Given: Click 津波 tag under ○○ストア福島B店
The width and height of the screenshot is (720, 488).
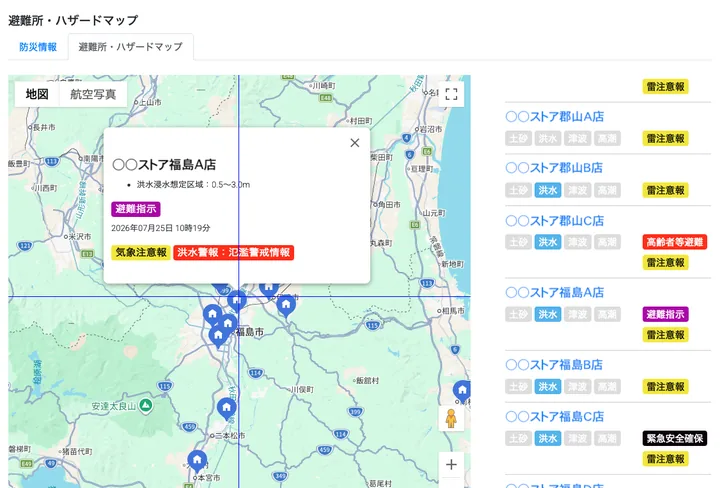Looking at the screenshot, I should tap(577, 387).
